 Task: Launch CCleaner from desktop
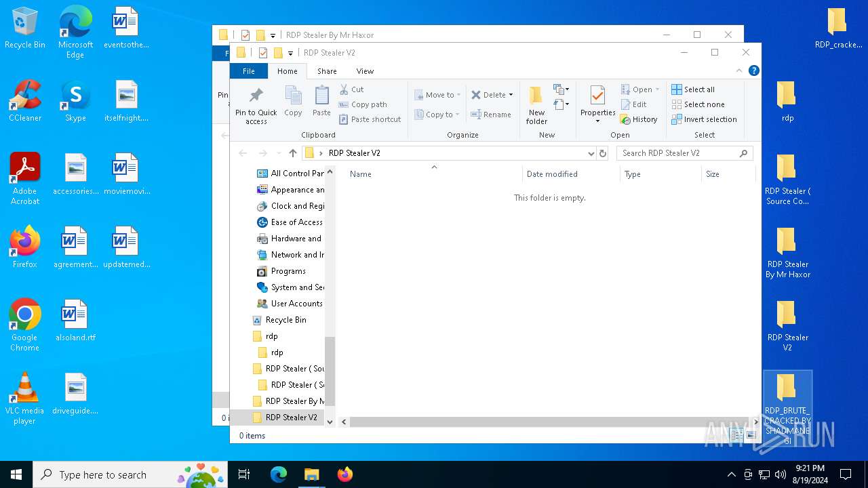pos(24,102)
